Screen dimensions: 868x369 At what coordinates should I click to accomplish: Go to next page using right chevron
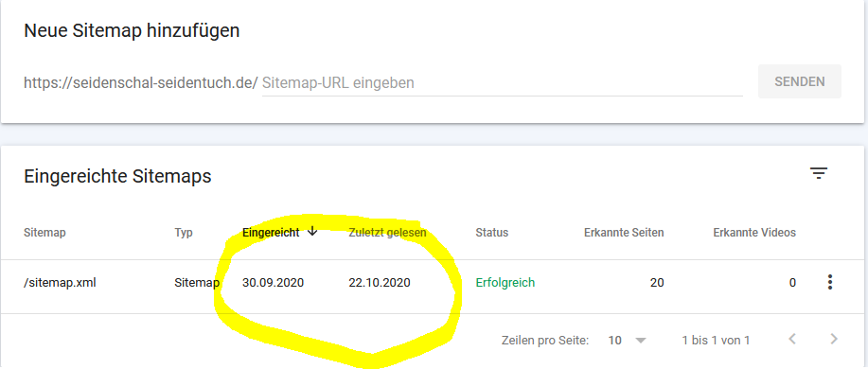pos(834,339)
